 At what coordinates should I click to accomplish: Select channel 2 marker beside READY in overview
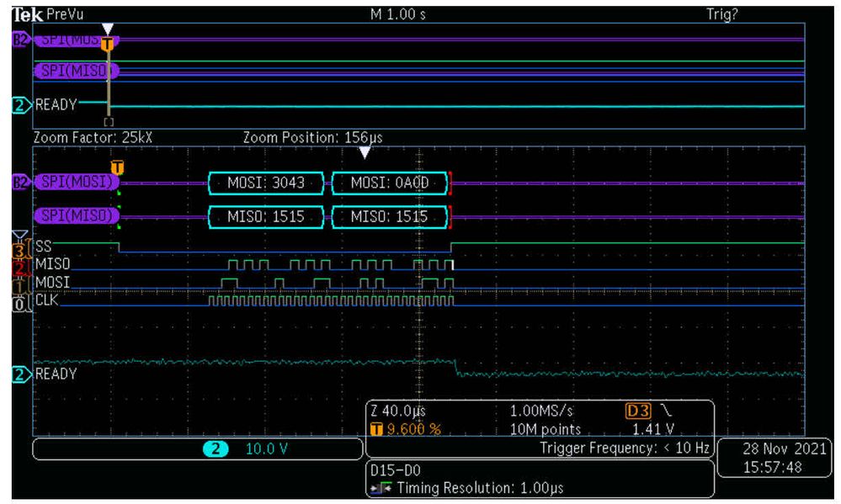tap(20, 105)
